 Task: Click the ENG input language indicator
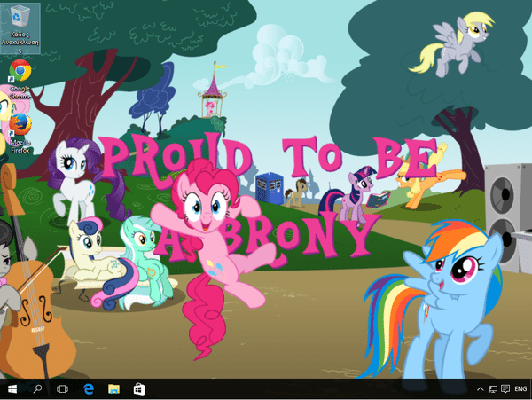(520, 389)
